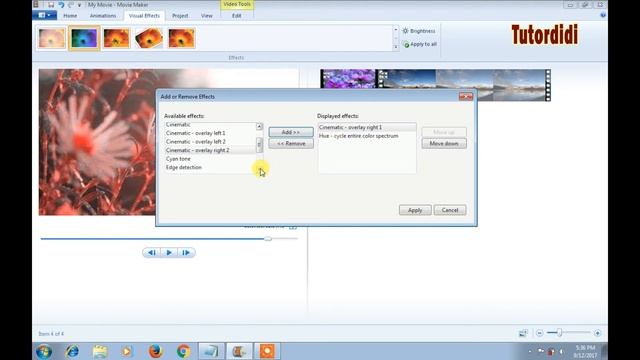The image size is (640, 360).
Task: Switch to Movie Maker taskbar button
Action: tap(239, 351)
